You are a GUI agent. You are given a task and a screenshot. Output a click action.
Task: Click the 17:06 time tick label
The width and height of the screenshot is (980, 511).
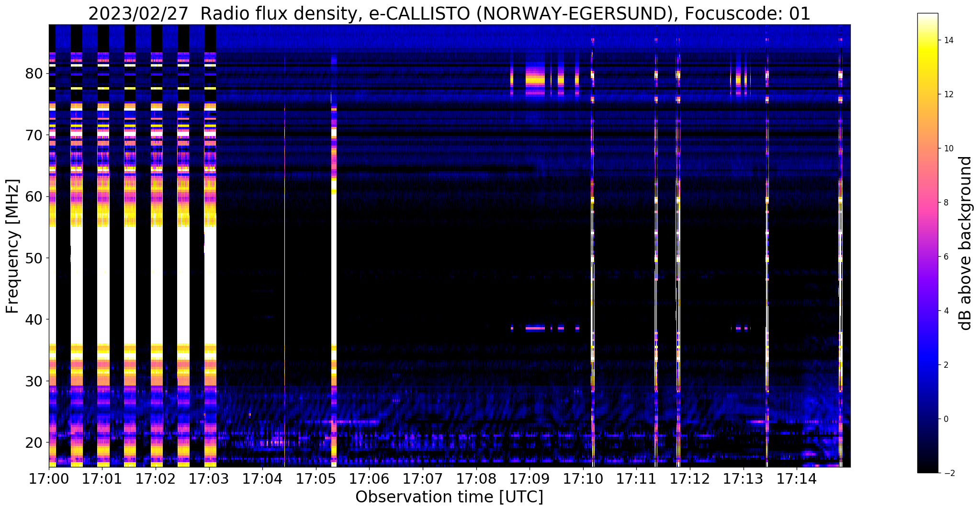[369, 479]
